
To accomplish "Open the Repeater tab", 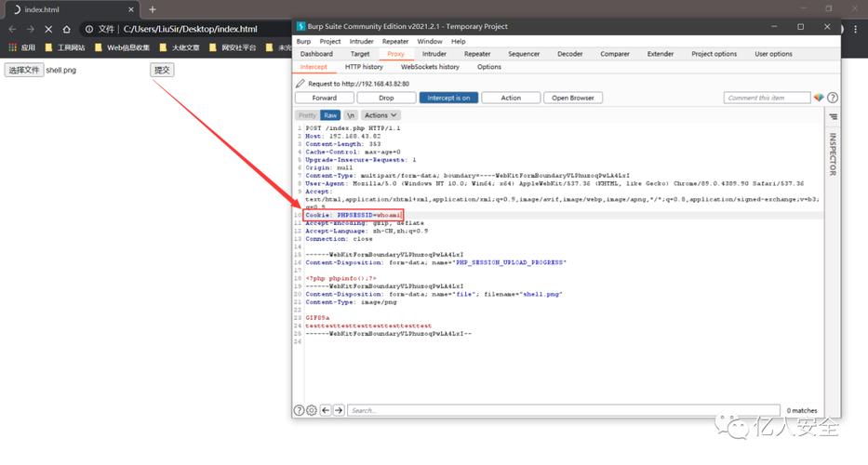I will [477, 54].
